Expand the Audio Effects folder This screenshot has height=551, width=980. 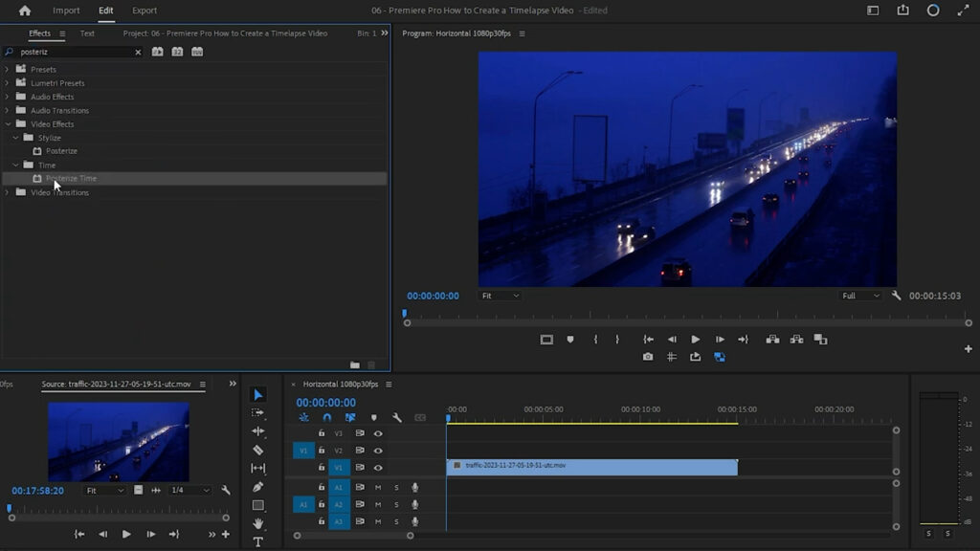click(7, 97)
